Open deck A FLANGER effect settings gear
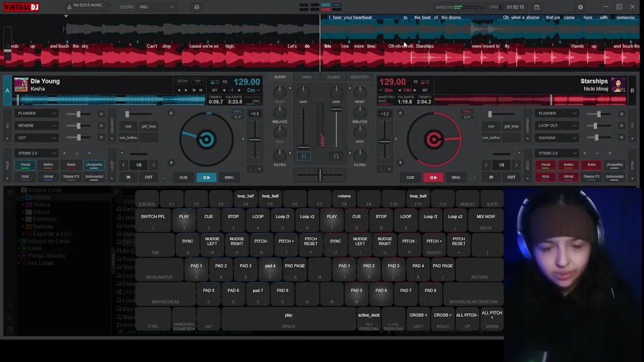The height and width of the screenshot is (362, 644). 101,114
